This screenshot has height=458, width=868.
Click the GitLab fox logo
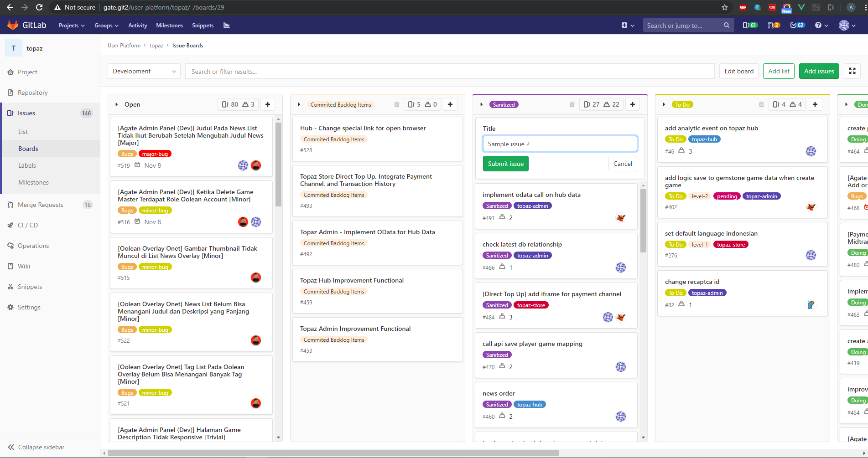coord(13,25)
